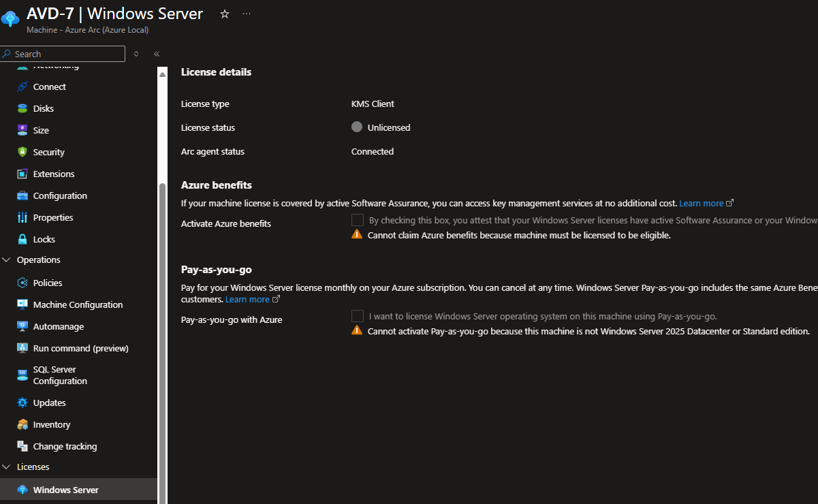Click Windows Server license icon in sidebar
Screen dimensions: 818x504
22,490
